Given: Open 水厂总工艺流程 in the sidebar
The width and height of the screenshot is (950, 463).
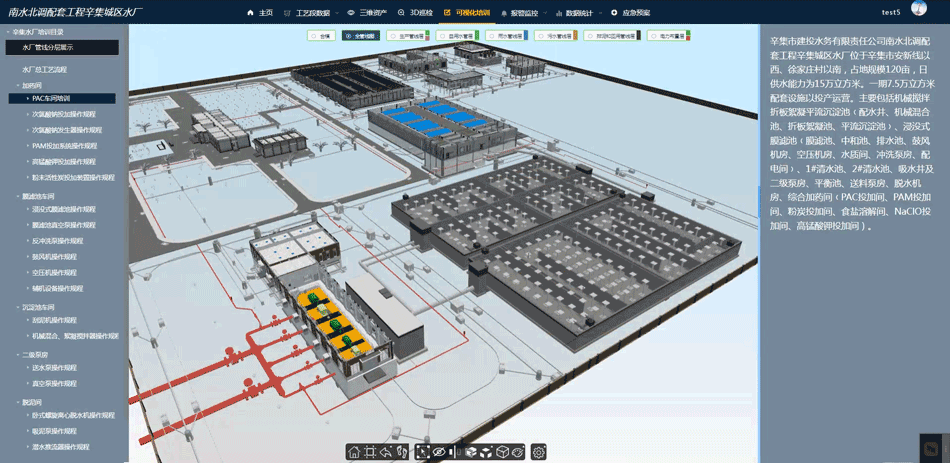Looking at the screenshot, I should 44,69.
